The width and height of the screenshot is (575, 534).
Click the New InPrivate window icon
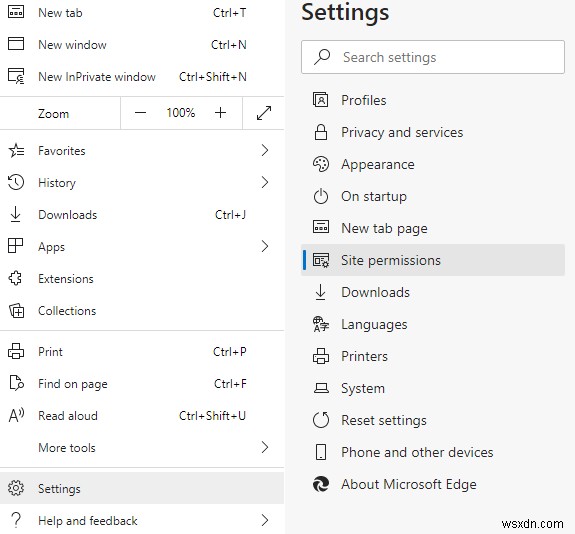(16, 76)
